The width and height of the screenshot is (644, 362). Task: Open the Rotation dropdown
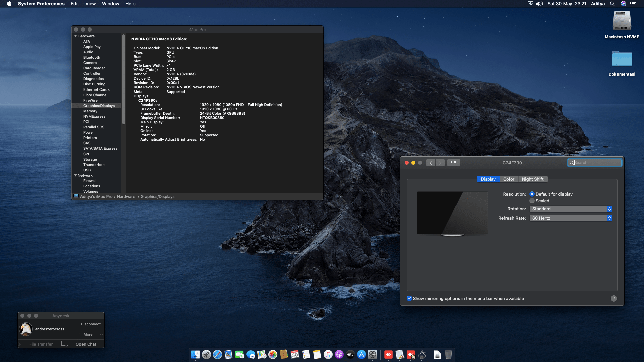point(570,209)
